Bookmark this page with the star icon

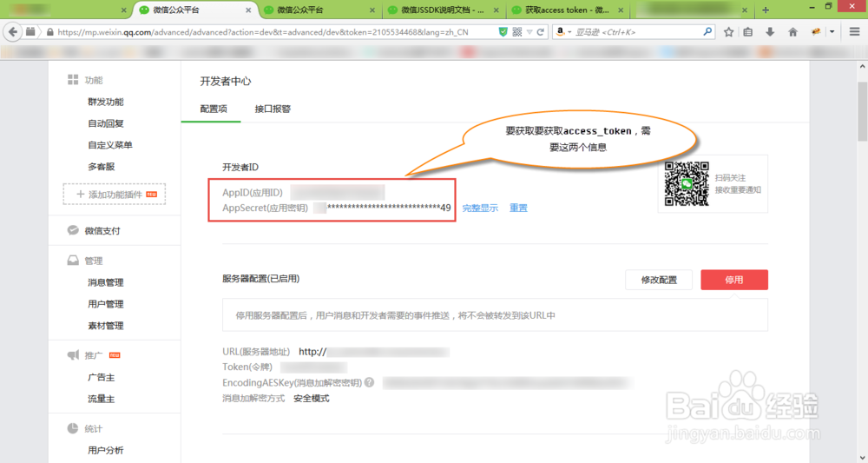(x=729, y=32)
